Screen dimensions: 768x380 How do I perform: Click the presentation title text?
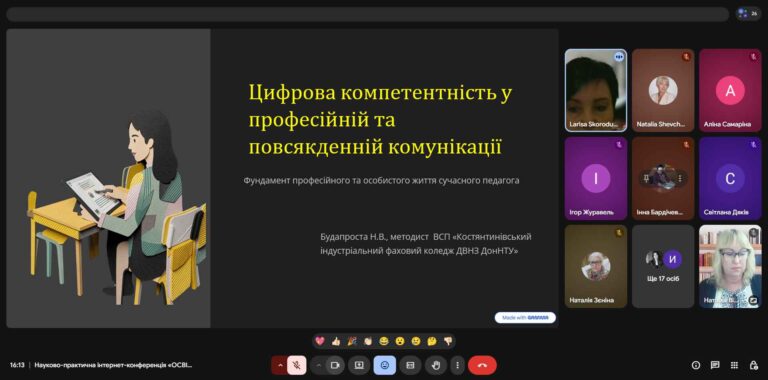tap(381, 120)
